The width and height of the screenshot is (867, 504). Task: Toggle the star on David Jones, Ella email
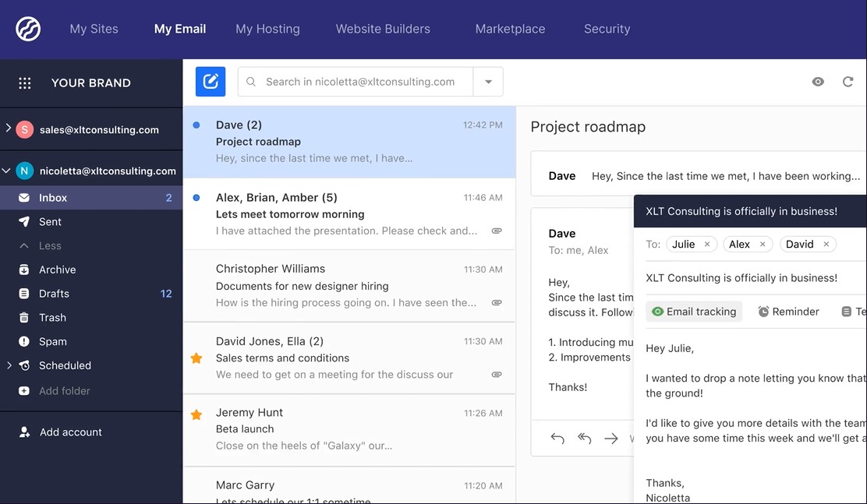tap(196, 358)
